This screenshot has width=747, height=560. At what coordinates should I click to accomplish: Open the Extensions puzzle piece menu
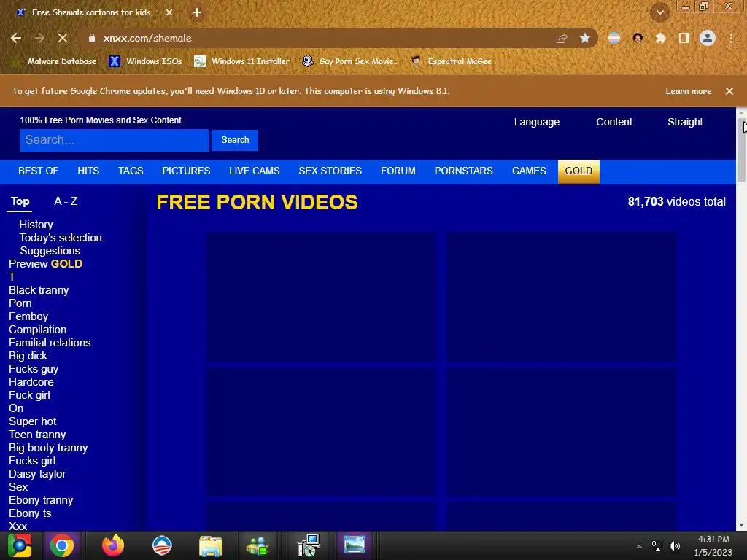(x=660, y=38)
